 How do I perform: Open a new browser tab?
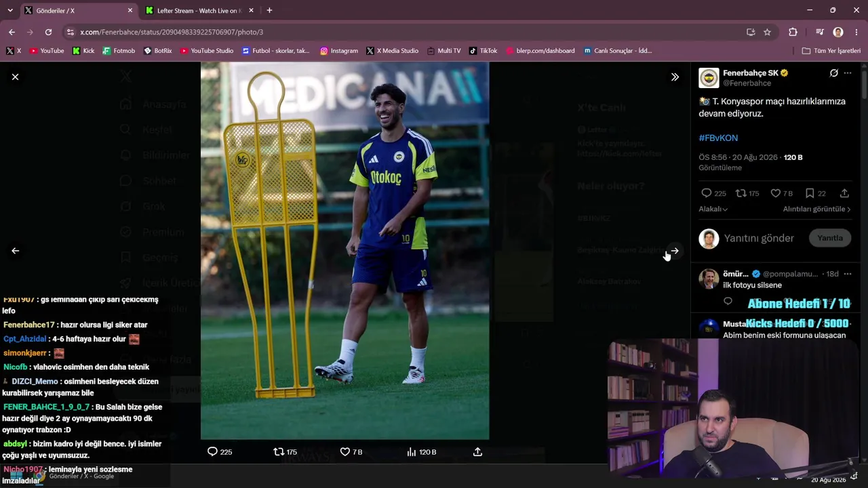coord(269,11)
